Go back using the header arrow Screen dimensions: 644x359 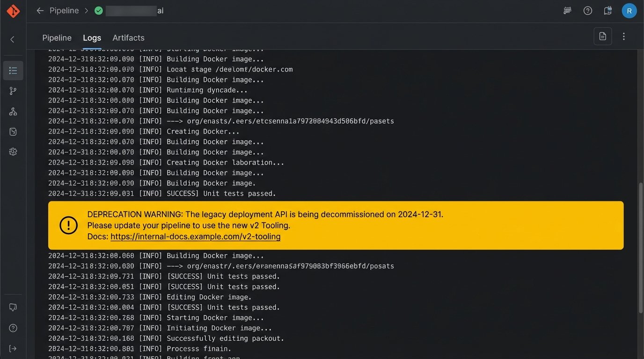[40, 11]
